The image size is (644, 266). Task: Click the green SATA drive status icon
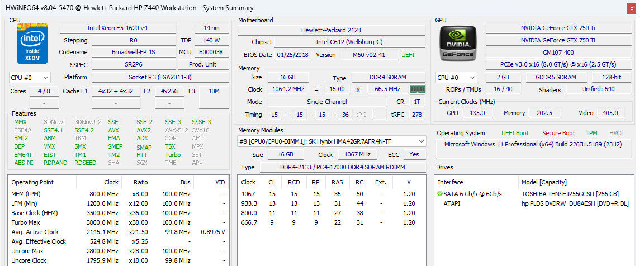(441, 194)
